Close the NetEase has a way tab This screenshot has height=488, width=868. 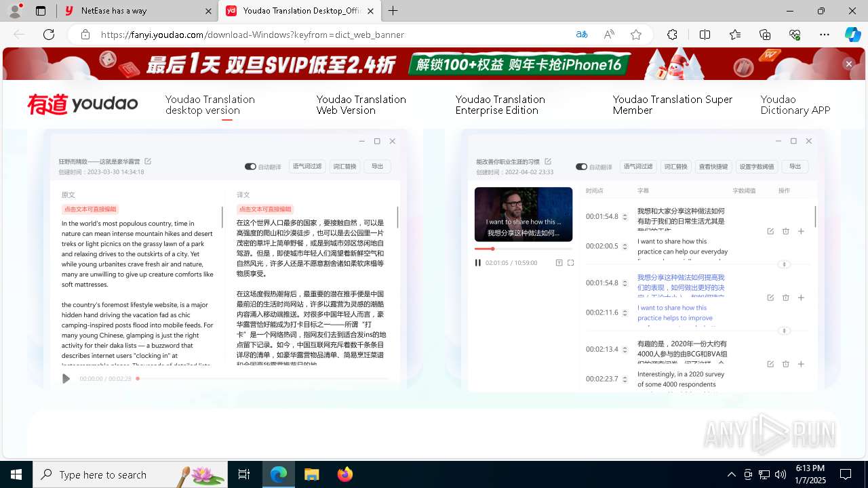pos(208,11)
